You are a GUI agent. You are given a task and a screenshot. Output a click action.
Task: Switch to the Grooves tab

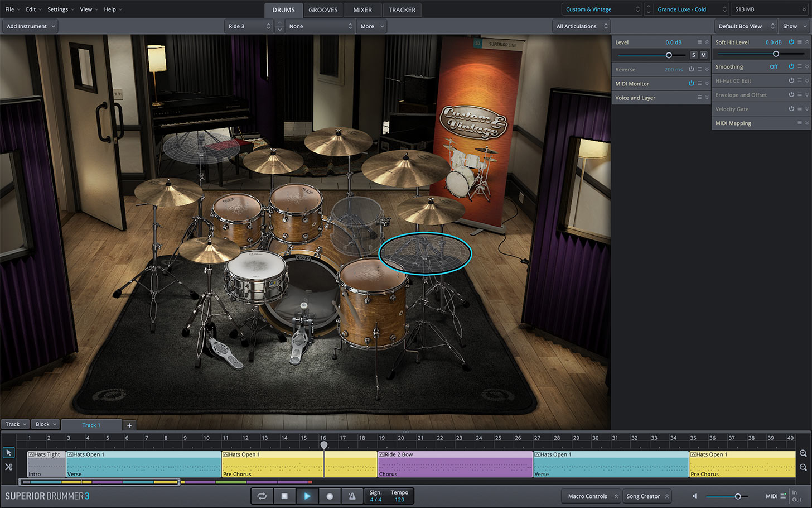point(323,10)
